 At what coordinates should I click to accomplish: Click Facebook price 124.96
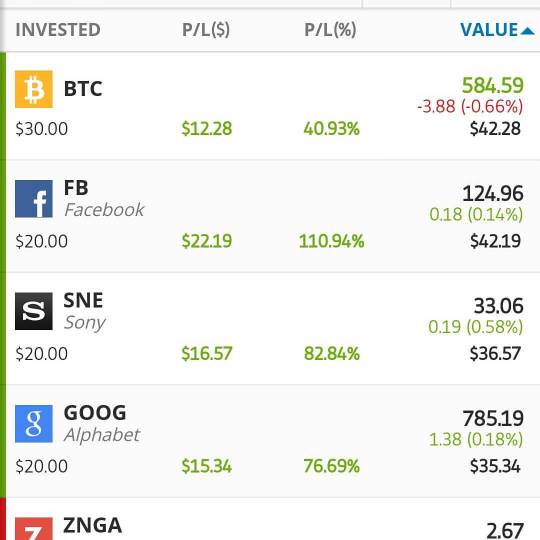click(493, 194)
